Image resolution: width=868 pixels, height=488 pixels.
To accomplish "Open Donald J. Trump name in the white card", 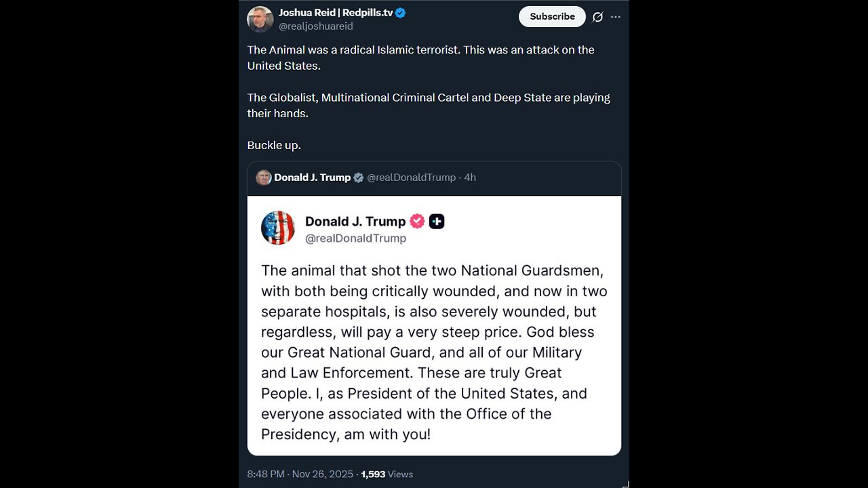I will [x=355, y=222].
